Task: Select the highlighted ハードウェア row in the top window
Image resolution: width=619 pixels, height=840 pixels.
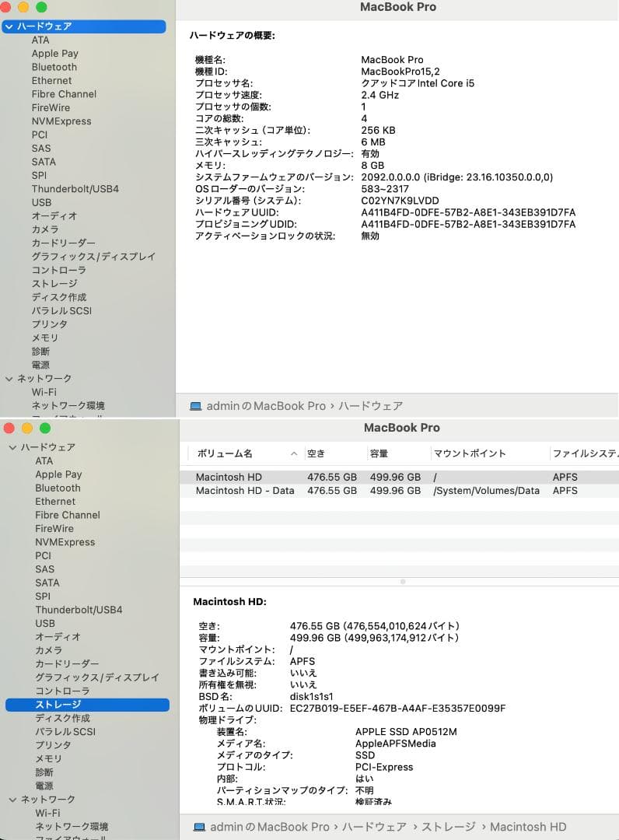Action: point(83,26)
